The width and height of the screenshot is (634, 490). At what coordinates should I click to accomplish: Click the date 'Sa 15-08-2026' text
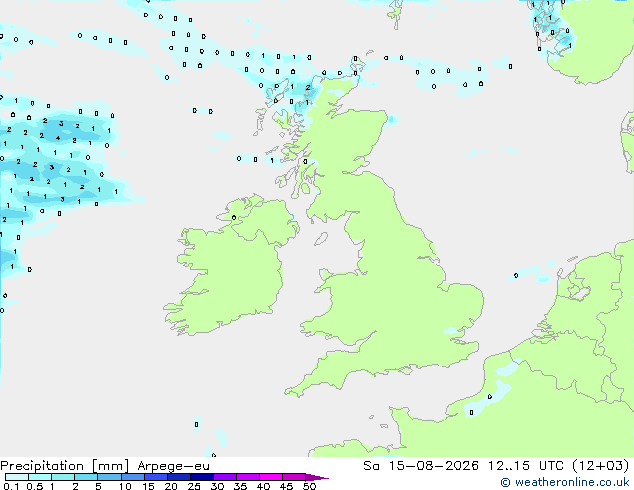pyautogui.click(x=421, y=466)
